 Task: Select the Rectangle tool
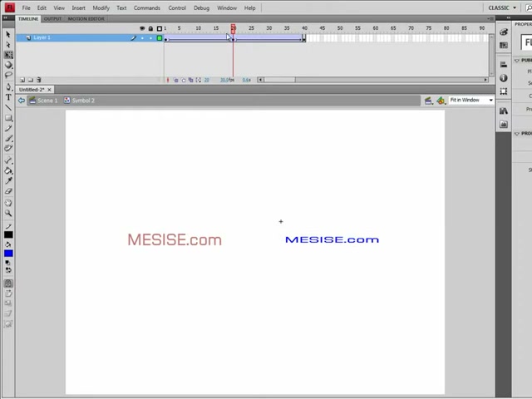(x=8, y=118)
